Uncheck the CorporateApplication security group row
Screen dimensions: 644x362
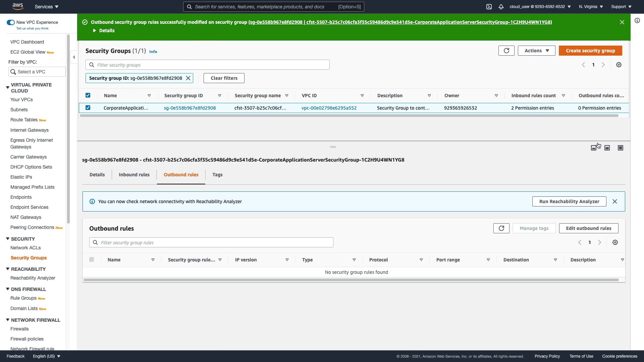pos(88,108)
